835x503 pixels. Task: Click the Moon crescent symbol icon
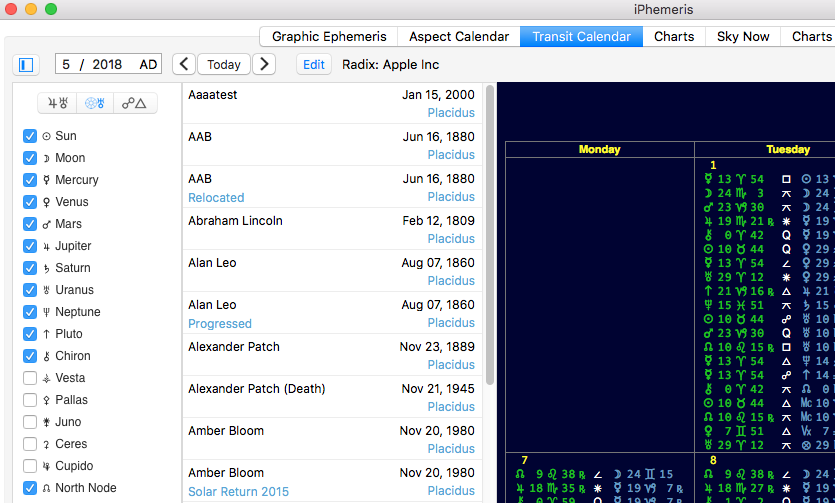(x=46, y=158)
